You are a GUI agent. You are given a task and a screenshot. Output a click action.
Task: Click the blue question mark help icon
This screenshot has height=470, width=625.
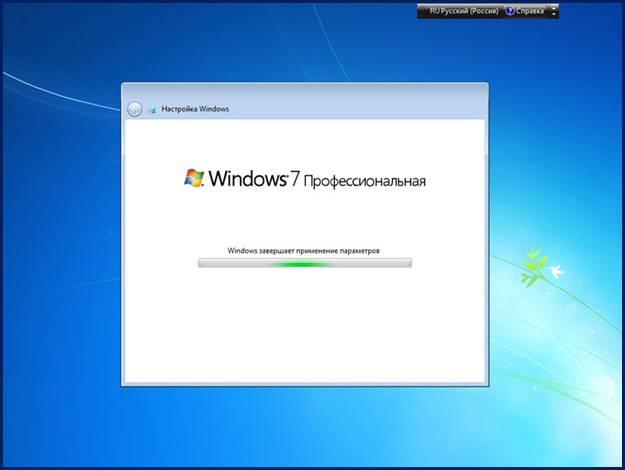(510, 11)
